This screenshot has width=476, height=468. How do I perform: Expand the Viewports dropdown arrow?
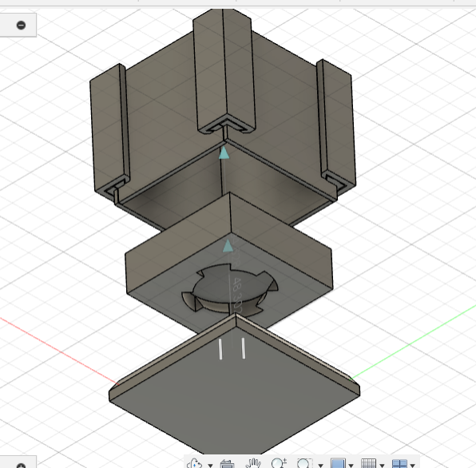pos(413,465)
